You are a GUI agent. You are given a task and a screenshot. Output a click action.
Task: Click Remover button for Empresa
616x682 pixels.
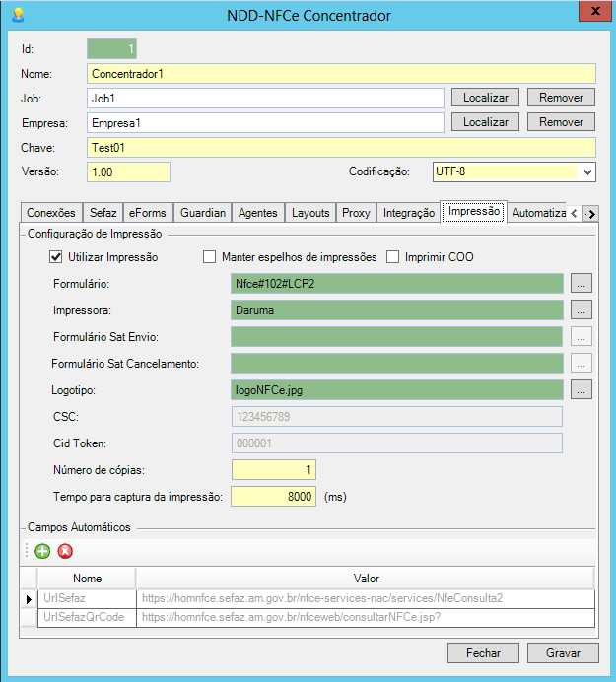point(561,122)
